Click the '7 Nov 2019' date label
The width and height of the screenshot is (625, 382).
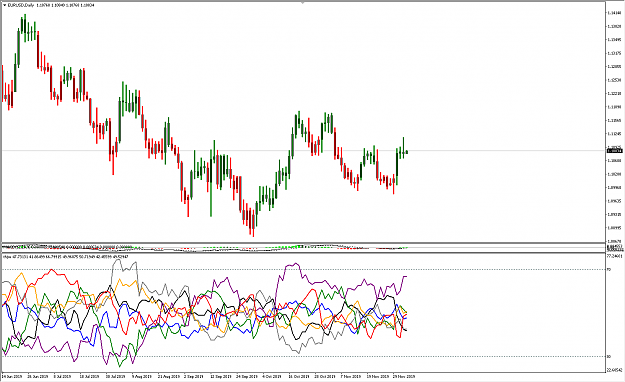coord(350,376)
